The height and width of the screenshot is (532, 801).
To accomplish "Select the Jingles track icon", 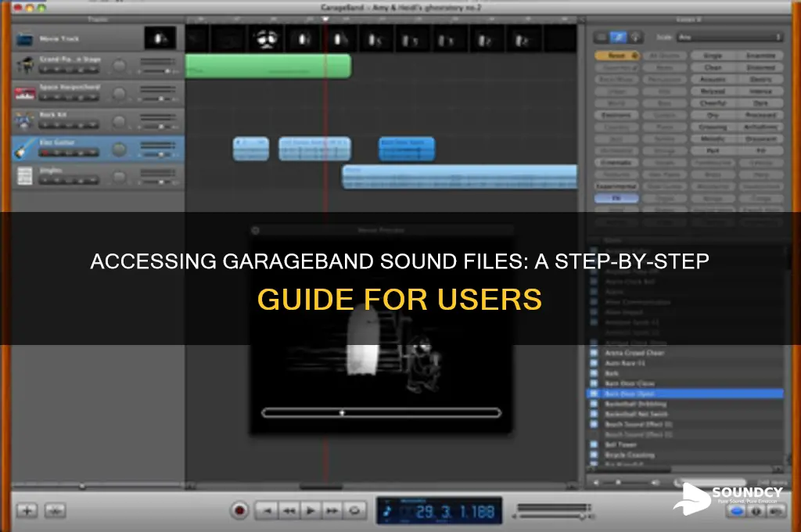I will click(24, 176).
